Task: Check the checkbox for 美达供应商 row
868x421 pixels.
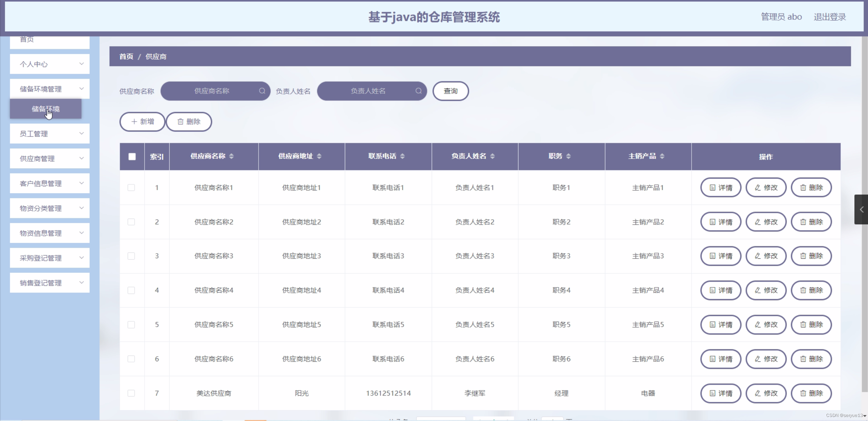Action: 131,393
